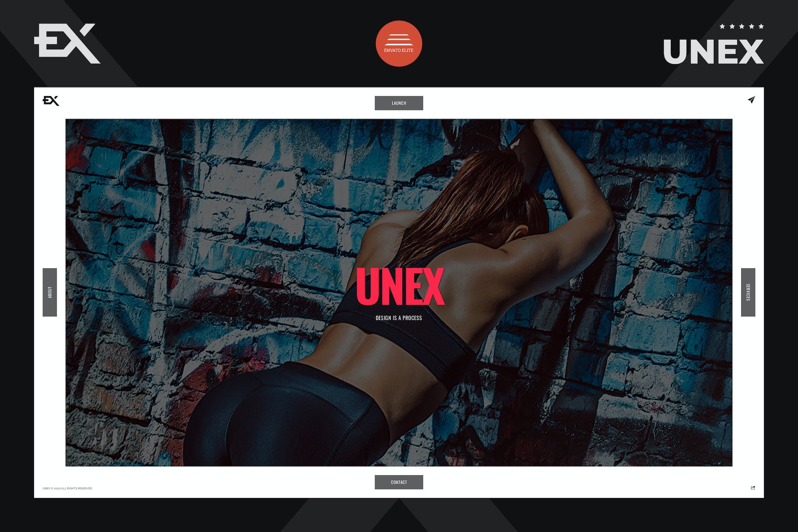Click the copyright text bottom-left
Image resolution: width=798 pixels, height=532 pixels.
[71, 489]
